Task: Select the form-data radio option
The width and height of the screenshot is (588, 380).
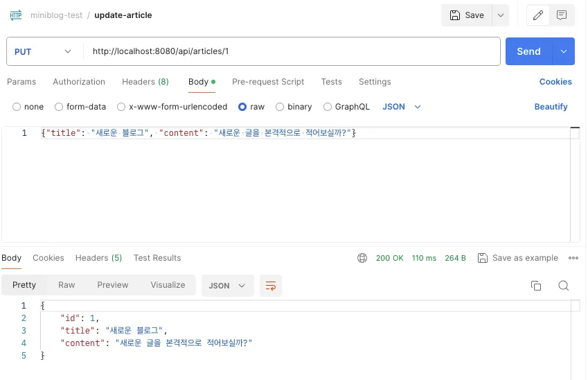Action: coord(59,107)
